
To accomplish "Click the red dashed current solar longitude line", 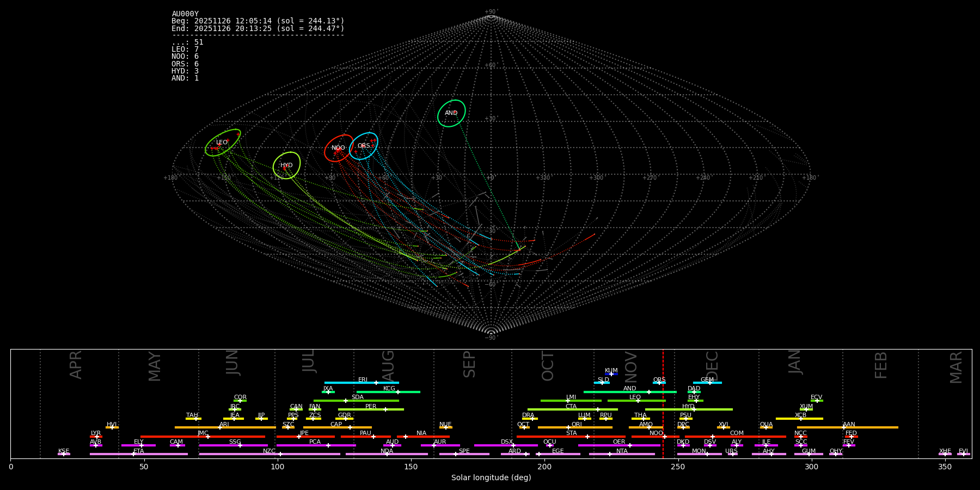I will [x=663, y=403].
